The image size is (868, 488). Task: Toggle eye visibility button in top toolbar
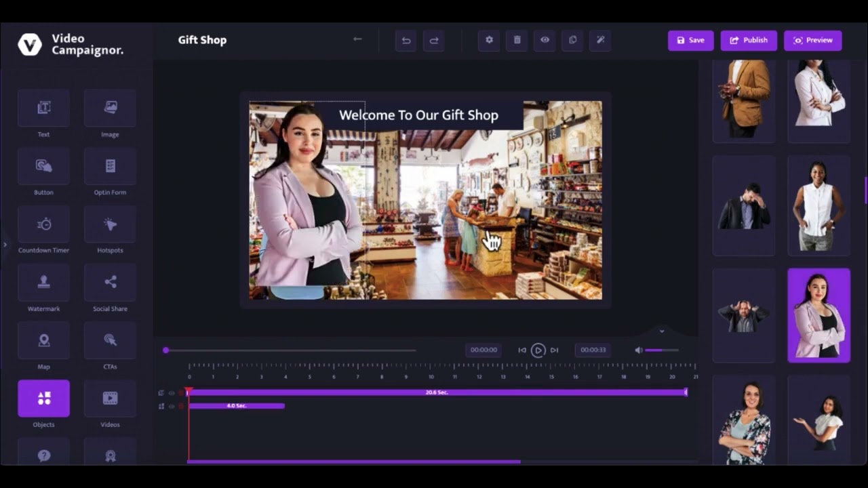[x=545, y=40]
